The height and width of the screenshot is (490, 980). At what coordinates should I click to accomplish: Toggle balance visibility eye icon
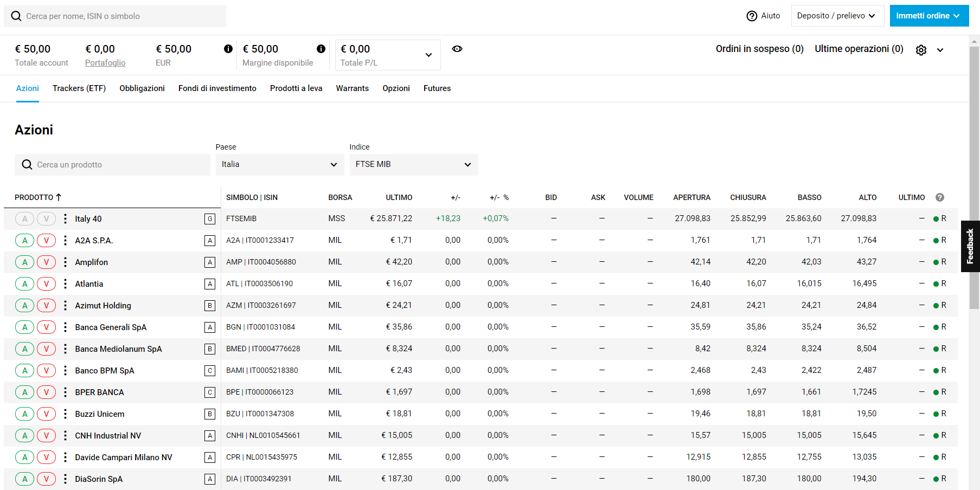[457, 49]
